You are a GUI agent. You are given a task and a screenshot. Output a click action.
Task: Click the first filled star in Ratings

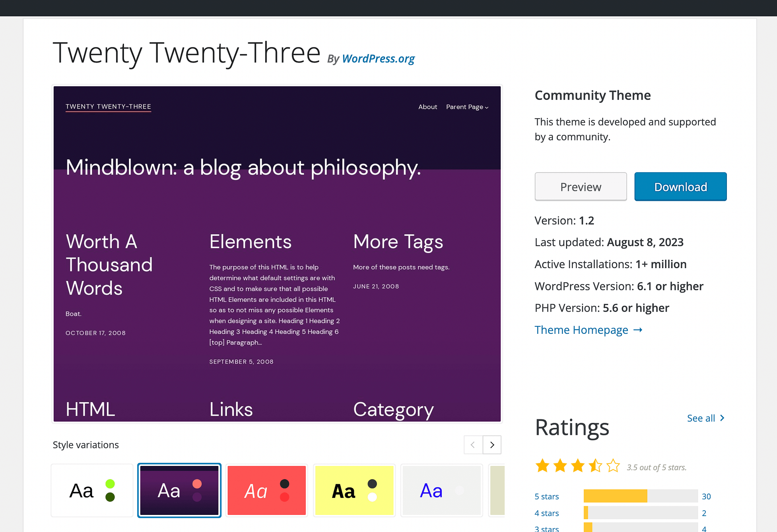(543, 465)
